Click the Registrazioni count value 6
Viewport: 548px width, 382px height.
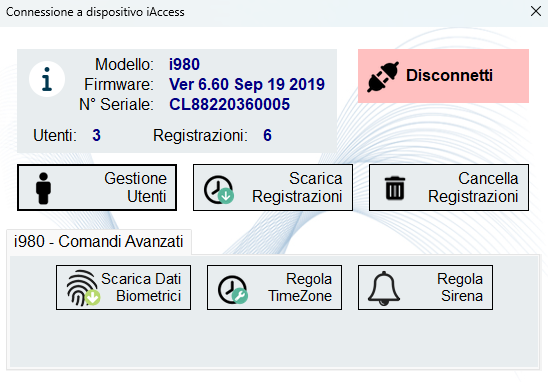click(x=267, y=135)
